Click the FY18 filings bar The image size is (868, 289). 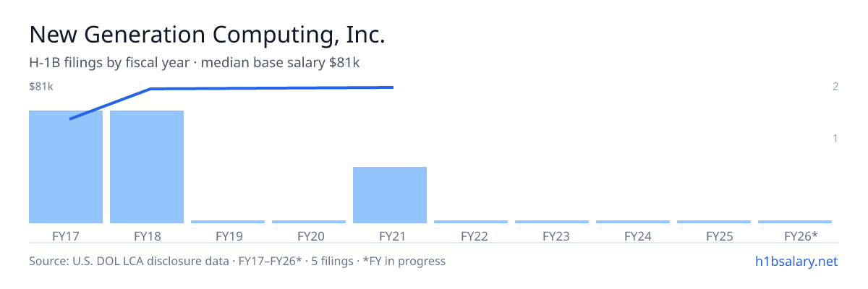click(x=147, y=167)
